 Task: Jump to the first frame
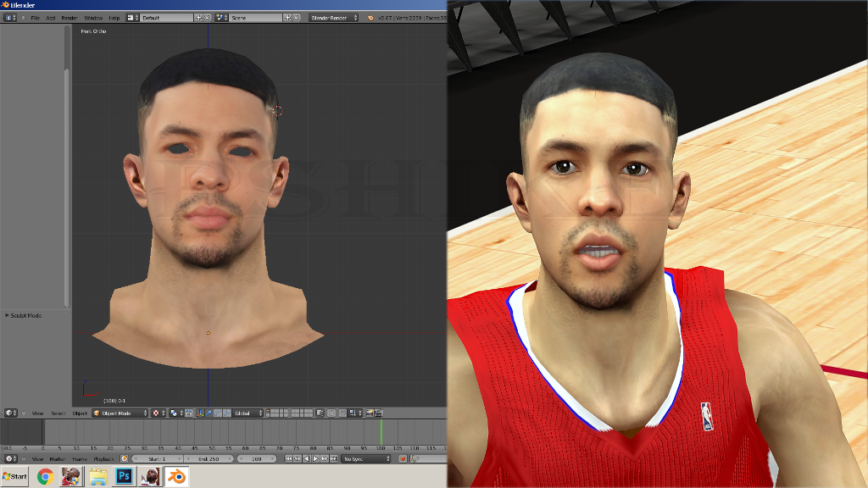289,458
